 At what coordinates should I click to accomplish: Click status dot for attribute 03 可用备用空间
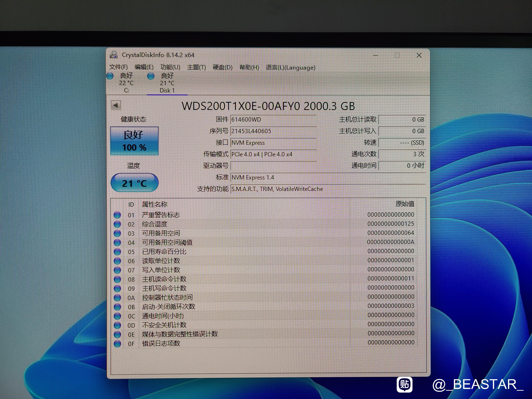(x=117, y=233)
